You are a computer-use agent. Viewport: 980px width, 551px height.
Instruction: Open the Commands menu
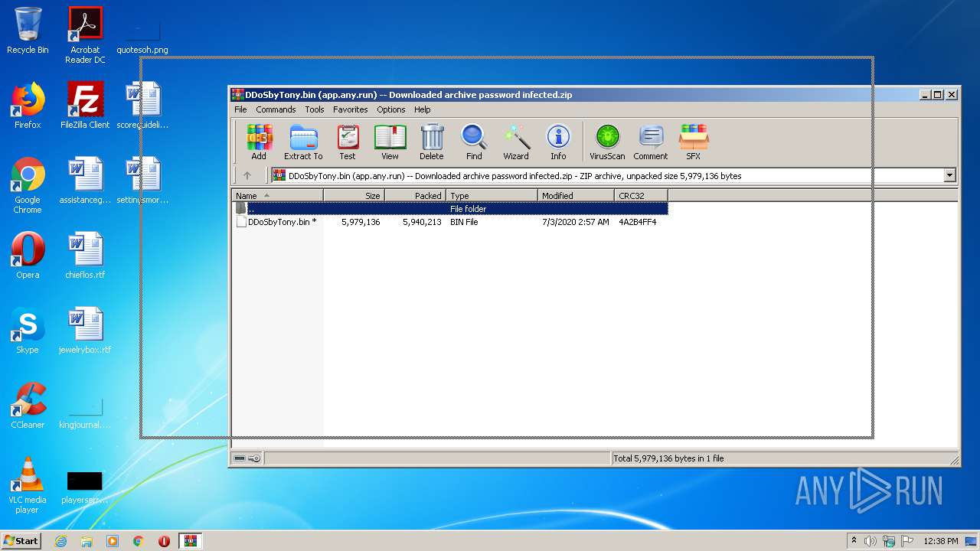pos(276,109)
